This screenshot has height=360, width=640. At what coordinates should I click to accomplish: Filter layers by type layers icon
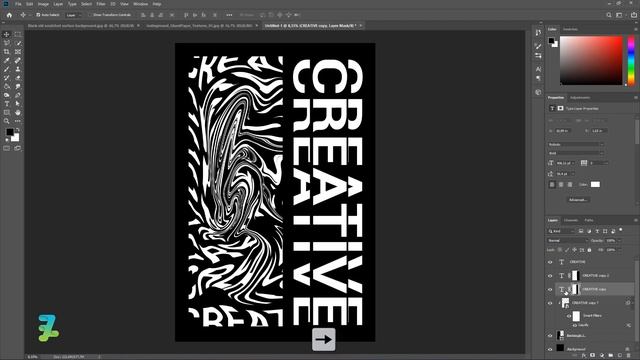pos(597,231)
